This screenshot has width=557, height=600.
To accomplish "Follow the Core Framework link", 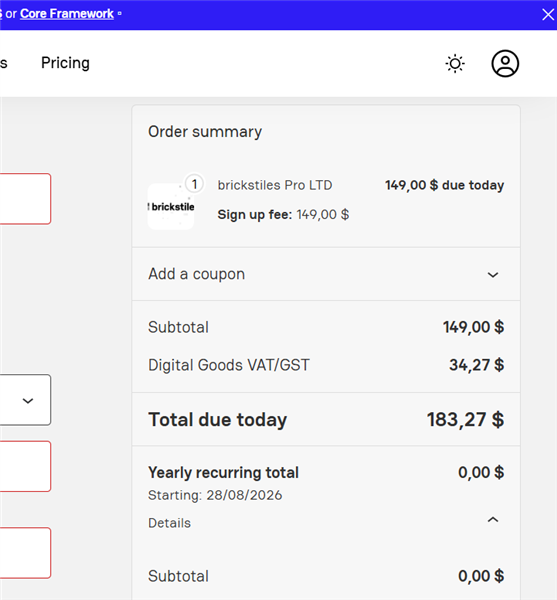I will pyautogui.click(x=67, y=13).
